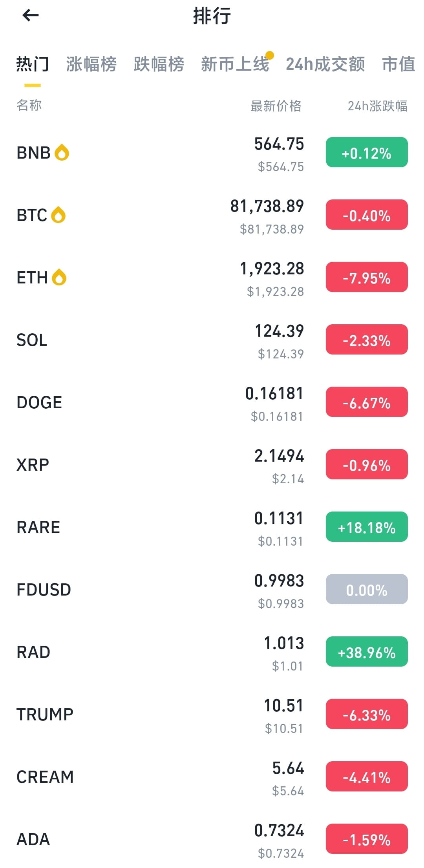Switch to the 涨幅榜 tab
The width and height of the screenshot is (424, 868).
click(91, 64)
